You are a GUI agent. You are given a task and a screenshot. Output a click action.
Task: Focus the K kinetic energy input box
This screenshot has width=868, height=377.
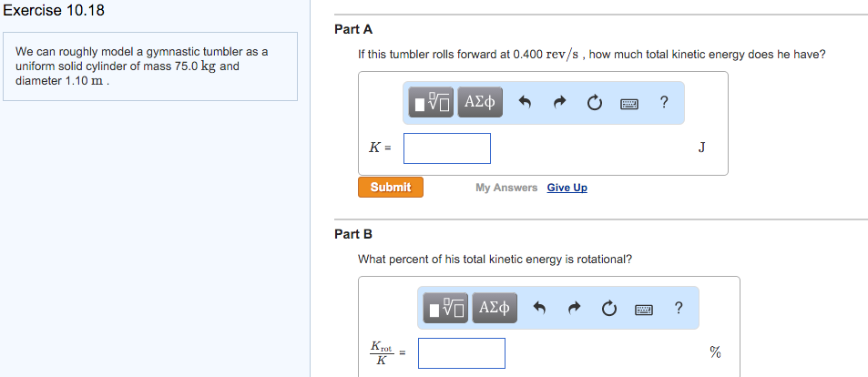pyautogui.click(x=447, y=148)
